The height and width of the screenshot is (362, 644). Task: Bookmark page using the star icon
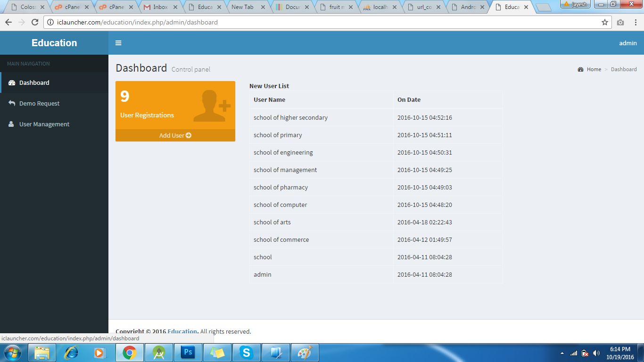(x=605, y=22)
